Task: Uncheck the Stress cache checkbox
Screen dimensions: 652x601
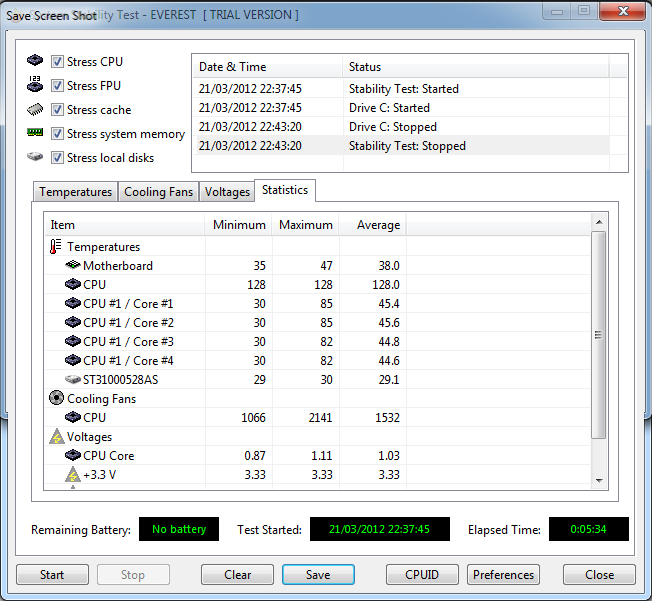Action: [x=57, y=110]
